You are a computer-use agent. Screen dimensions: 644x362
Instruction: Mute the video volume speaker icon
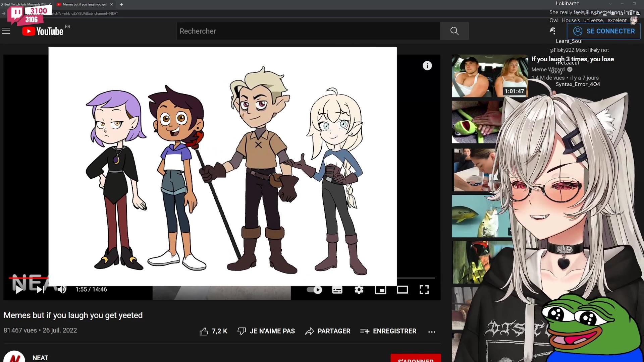62,290
